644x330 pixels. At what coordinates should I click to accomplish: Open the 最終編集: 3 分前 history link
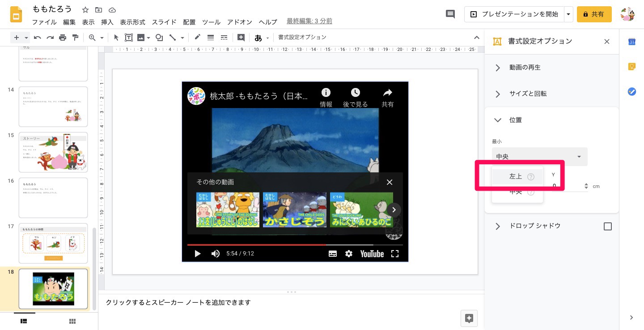point(309,21)
